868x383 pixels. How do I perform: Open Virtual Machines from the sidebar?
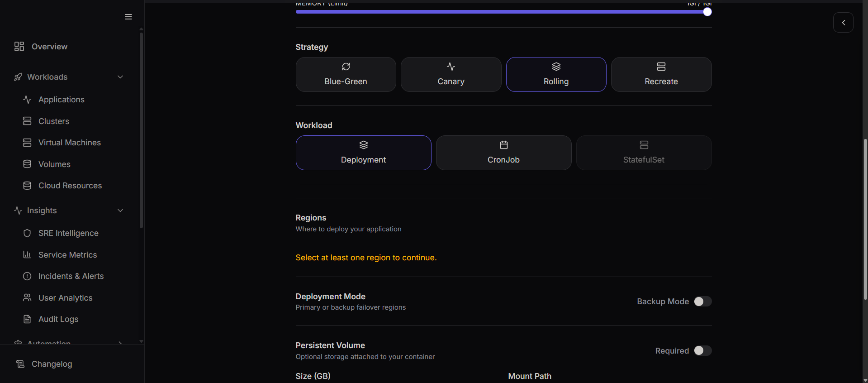click(69, 143)
